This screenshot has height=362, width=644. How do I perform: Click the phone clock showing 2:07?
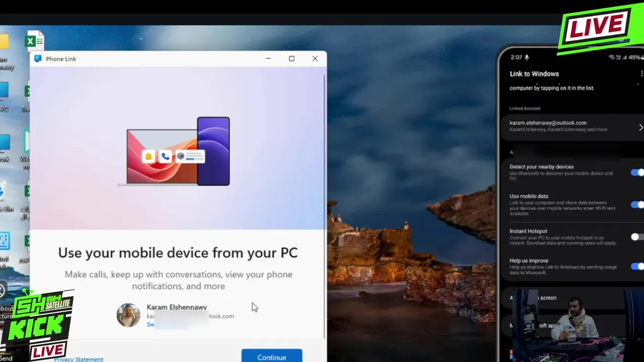tap(516, 57)
